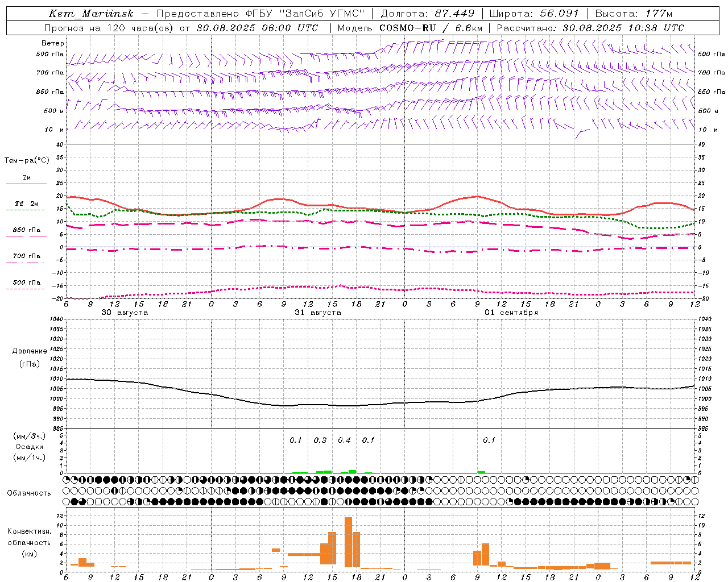Click the station name Kem_Mariinsk in header
Screen dimensions: 728x582
click(91, 14)
